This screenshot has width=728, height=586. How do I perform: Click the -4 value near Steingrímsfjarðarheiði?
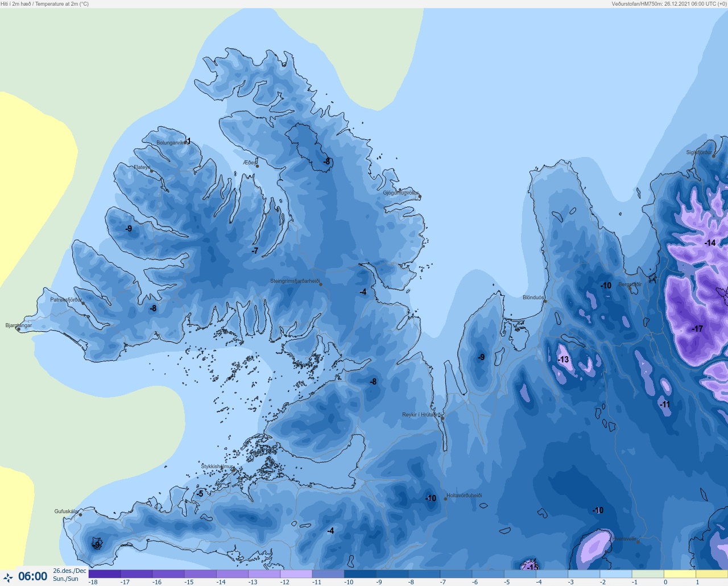(x=363, y=292)
